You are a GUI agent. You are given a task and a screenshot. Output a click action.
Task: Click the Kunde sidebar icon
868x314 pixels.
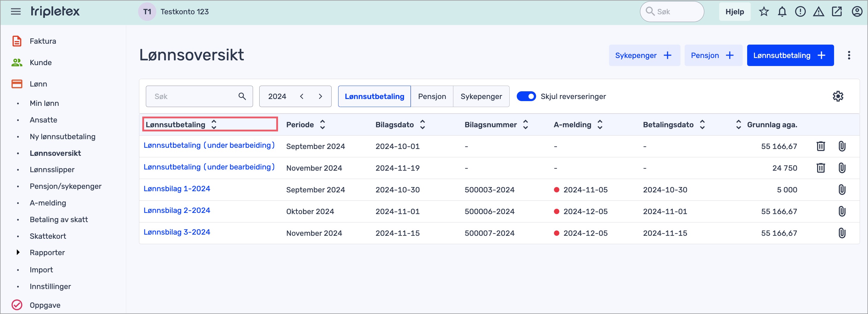(17, 63)
